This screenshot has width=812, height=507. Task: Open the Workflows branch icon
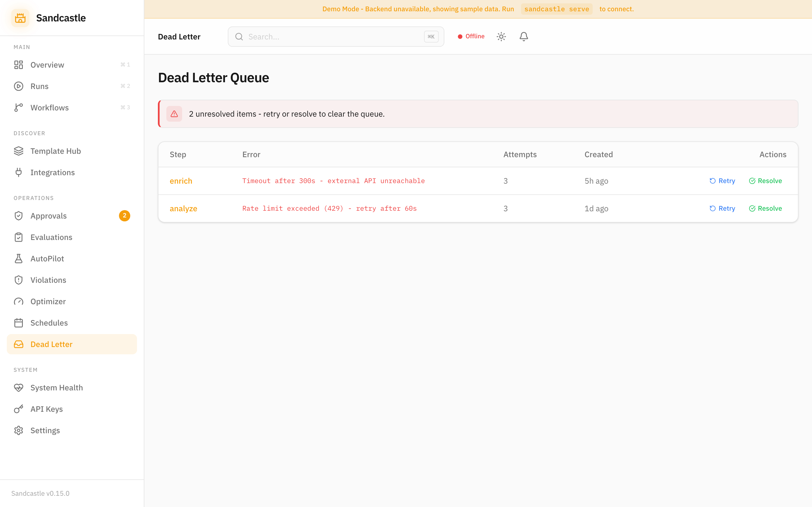coord(19,108)
